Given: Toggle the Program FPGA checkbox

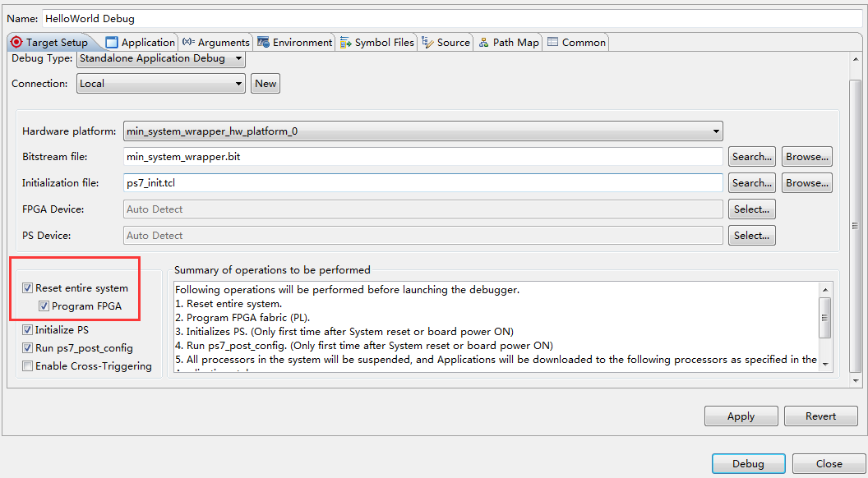Looking at the screenshot, I should (44, 306).
